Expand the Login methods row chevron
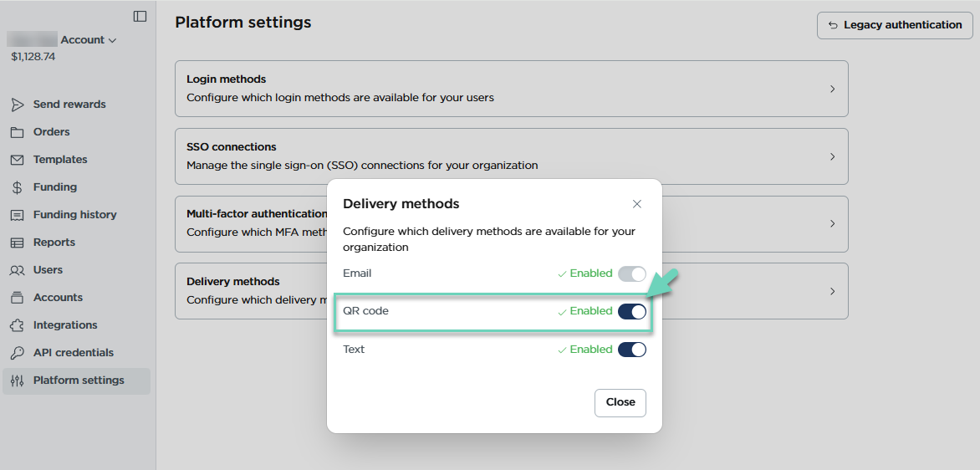980x470 pixels. click(831, 89)
